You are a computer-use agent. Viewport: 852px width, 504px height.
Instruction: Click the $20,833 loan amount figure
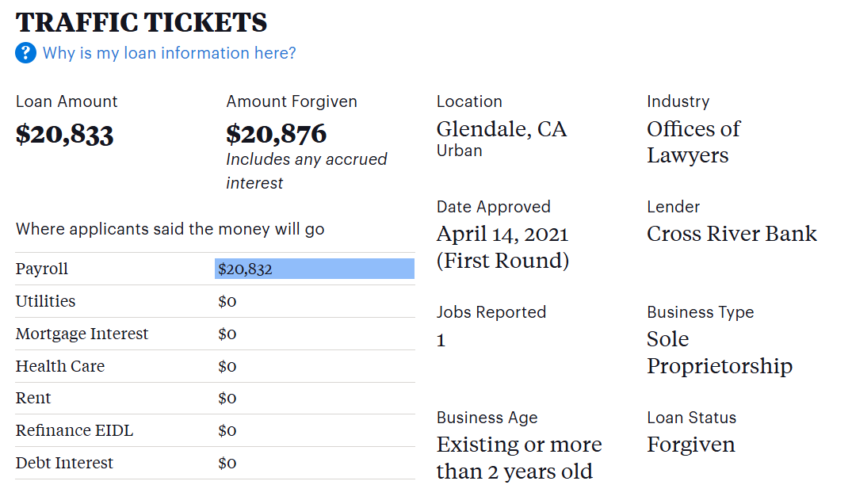tap(65, 134)
